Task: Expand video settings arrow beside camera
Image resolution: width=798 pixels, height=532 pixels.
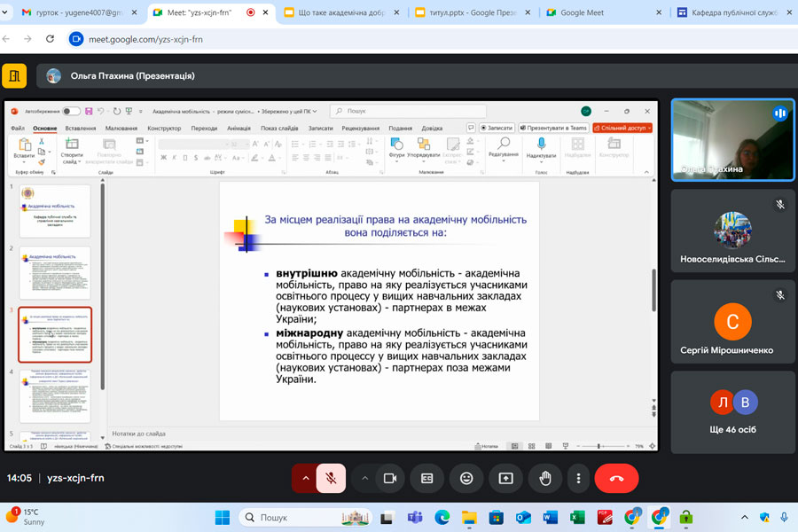Action: pyautogui.click(x=364, y=478)
